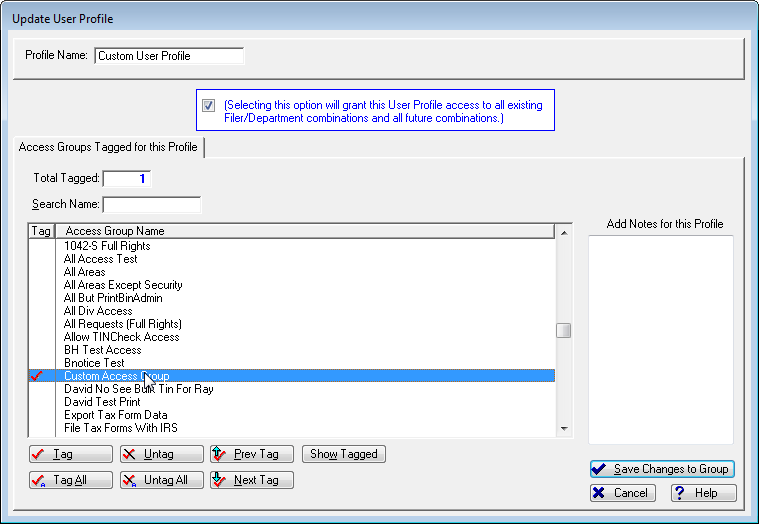Cancel the profile update
Image resolution: width=759 pixels, height=524 pixels.
click(622, 493)
